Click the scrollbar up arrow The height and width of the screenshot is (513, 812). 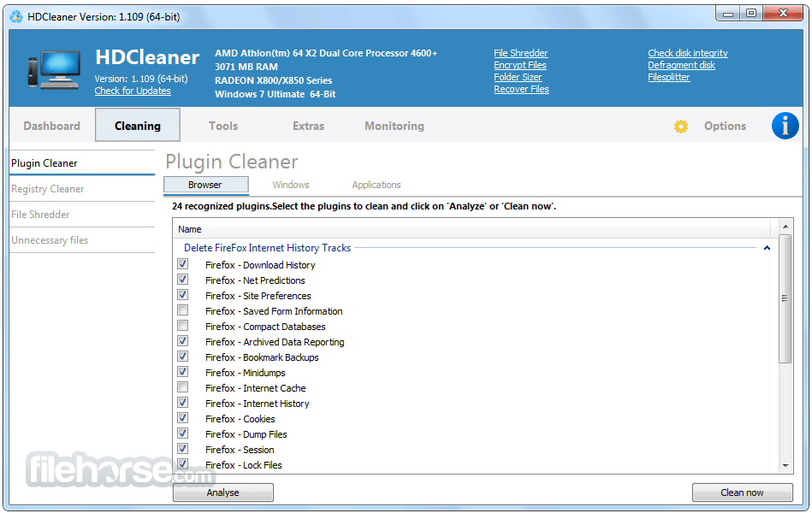[x=785, y=227]
